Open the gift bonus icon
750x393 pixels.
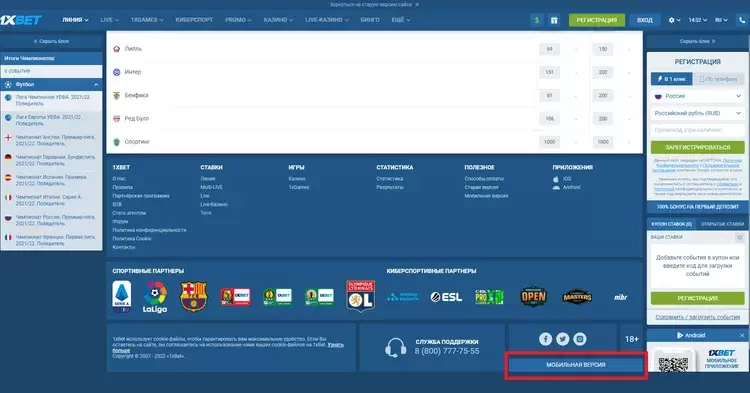pyautogui.click(x=554, y=20)
